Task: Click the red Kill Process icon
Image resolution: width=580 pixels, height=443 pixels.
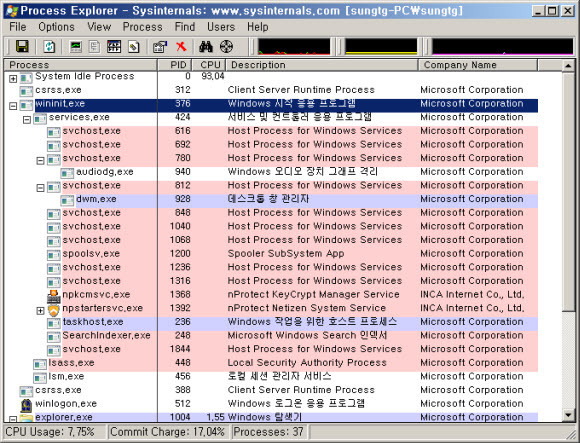Action: [181, 47]
